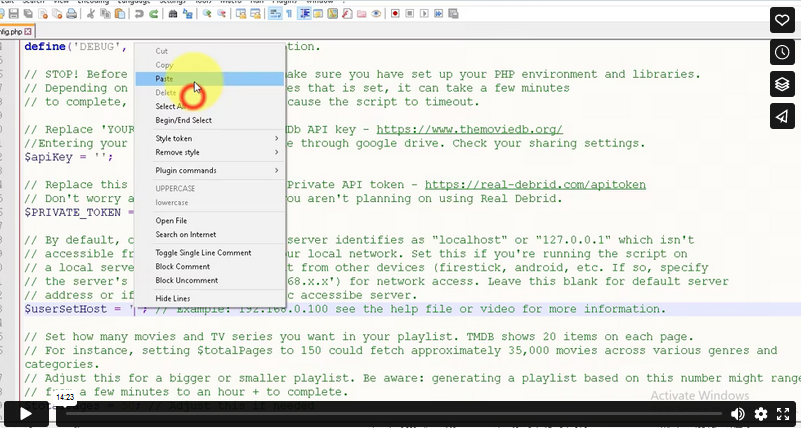
Task: Open the real-debrid.com apitoken link
Action: pyautogui.click(x=535, y=185)
